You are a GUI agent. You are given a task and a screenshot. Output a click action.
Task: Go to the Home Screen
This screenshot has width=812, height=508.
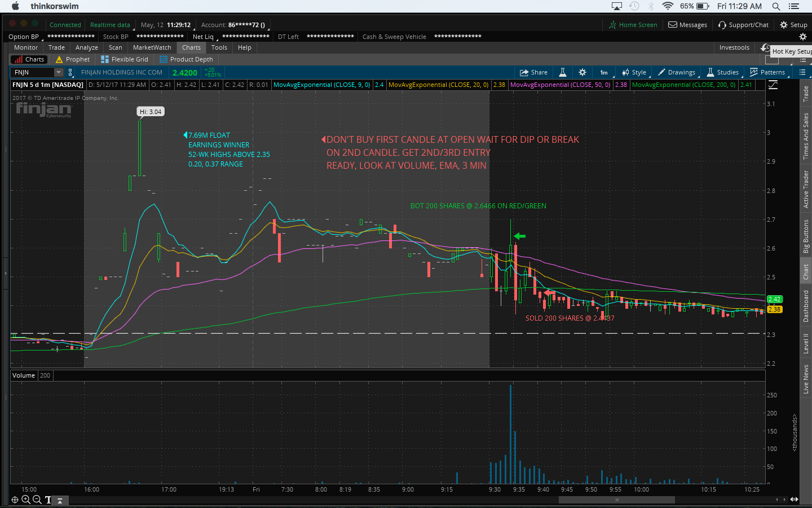633,25
